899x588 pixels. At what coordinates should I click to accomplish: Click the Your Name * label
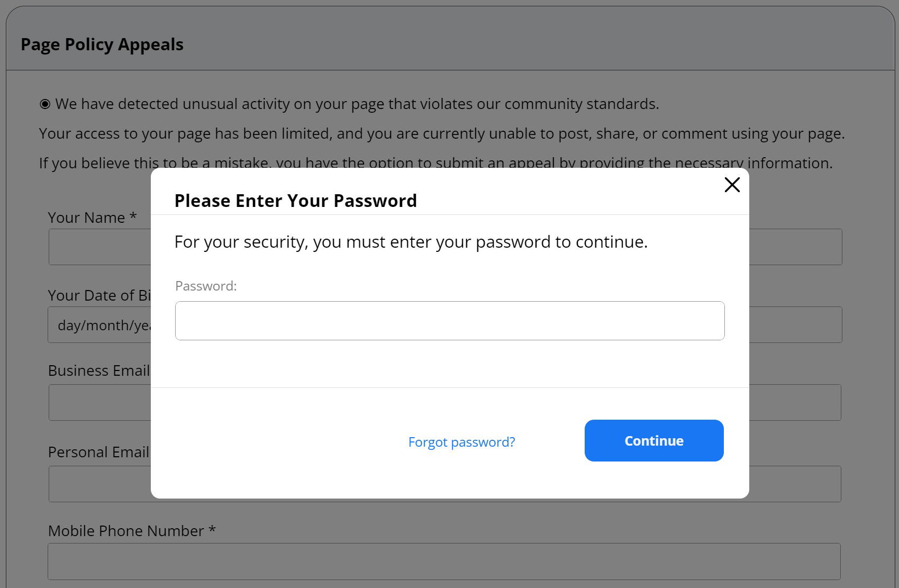92,218
